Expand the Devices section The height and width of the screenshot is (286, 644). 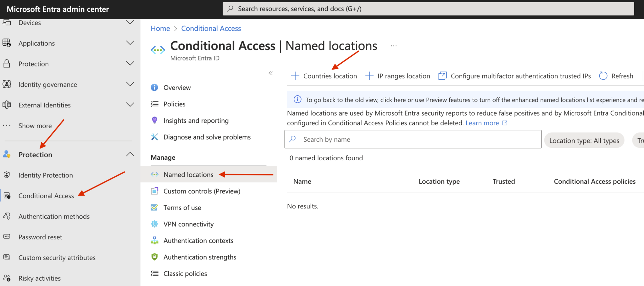(130, 22)
